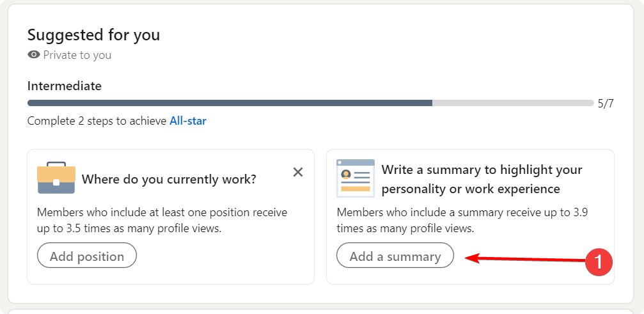Click the briefcase icon on the work card
The image size is (644, 314).
pos(56,177)
